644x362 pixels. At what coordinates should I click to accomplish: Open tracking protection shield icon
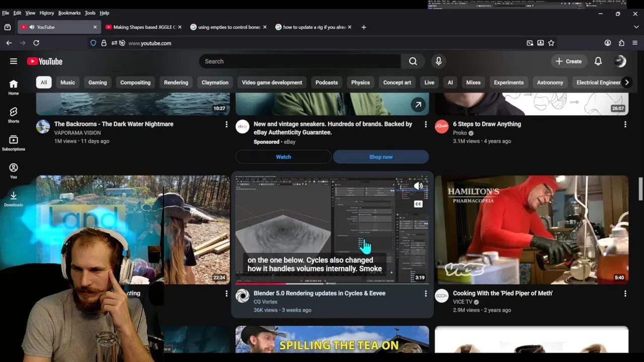[x=93, y=43]
